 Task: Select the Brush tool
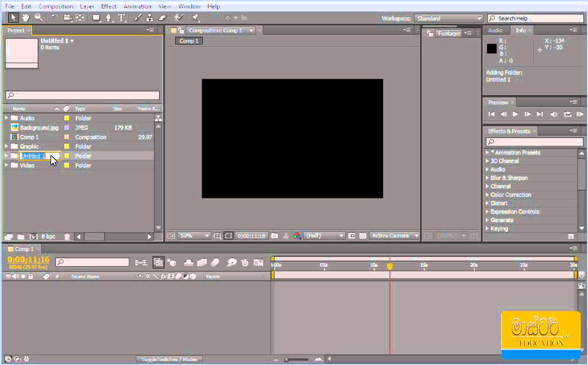(138, 18)
